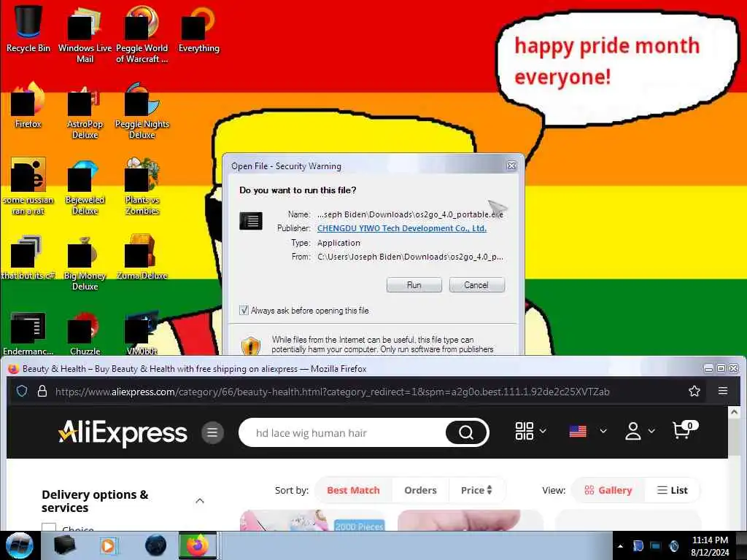
Task: Open Firefox hamburger application menu
Action: click(x=723, y=391)
